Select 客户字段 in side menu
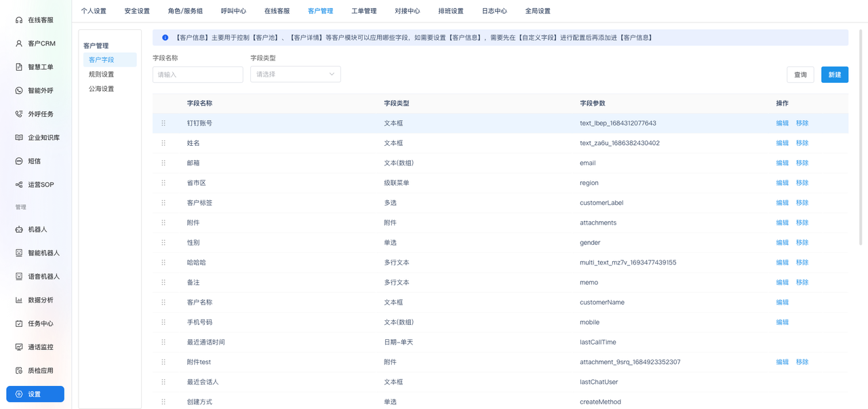This screenshot has width=868, height=409. coord(110,60)
